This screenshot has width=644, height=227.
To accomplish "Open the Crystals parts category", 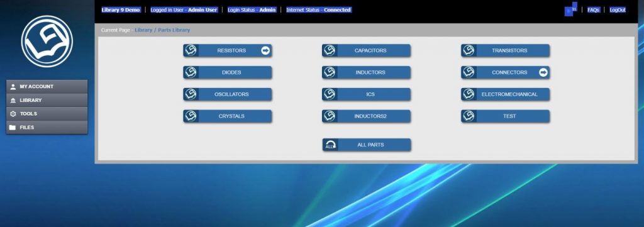I will (228, 116).
